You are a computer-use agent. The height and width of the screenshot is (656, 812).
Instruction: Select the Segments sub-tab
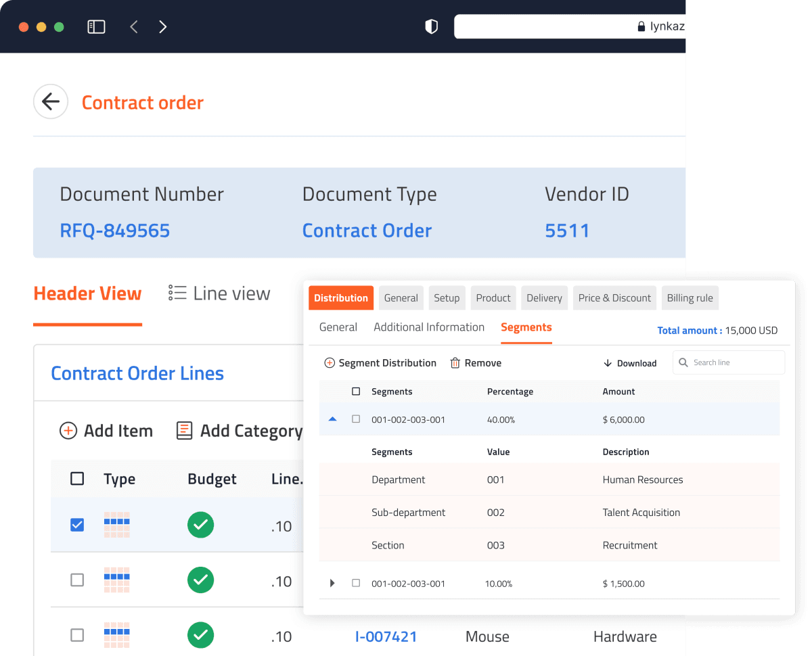(x=526, y=327)
